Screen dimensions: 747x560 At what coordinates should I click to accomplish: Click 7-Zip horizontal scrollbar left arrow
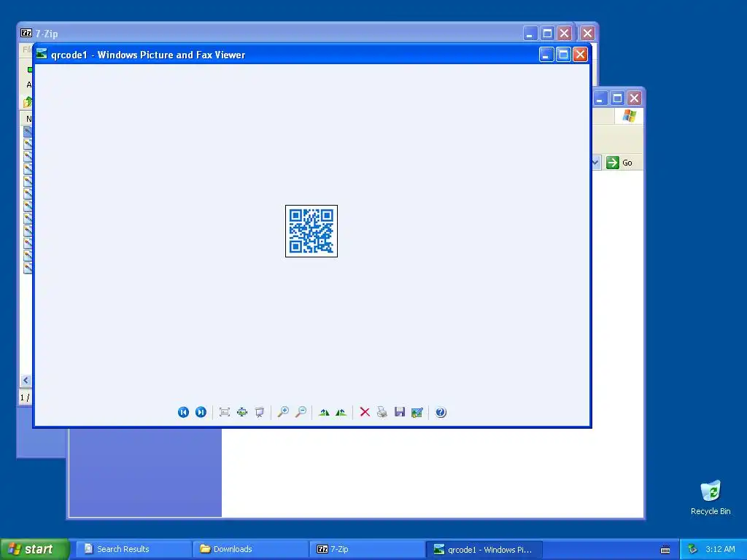(26, 381)
